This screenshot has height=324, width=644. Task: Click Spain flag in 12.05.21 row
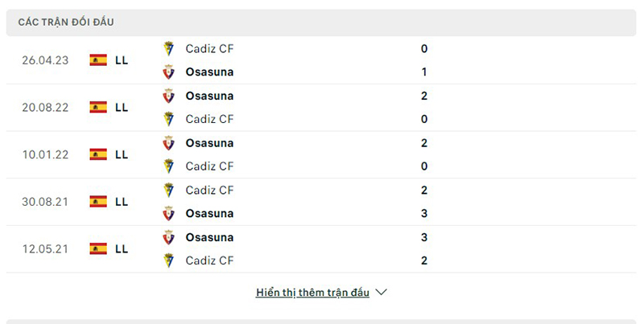[x=98, y=248]
